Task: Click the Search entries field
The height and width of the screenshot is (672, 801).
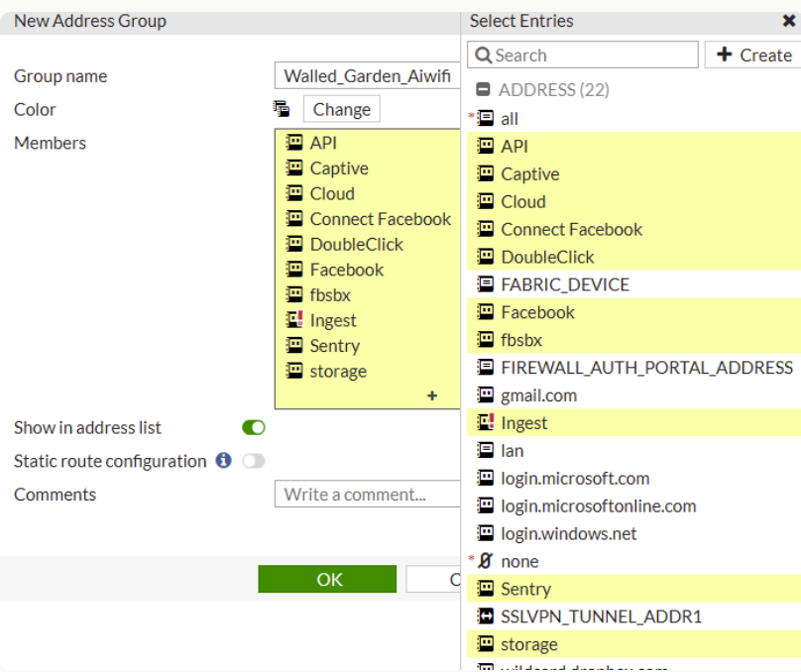Action: (x=583, y=55)
